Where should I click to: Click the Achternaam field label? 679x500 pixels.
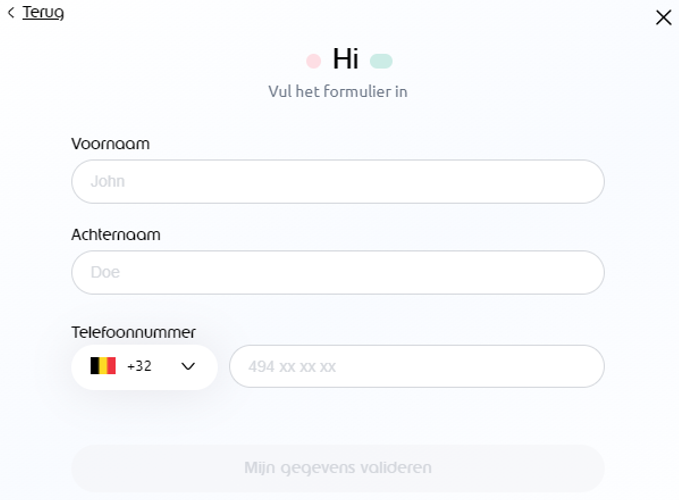pyautogui.click(x=116, y=235)
